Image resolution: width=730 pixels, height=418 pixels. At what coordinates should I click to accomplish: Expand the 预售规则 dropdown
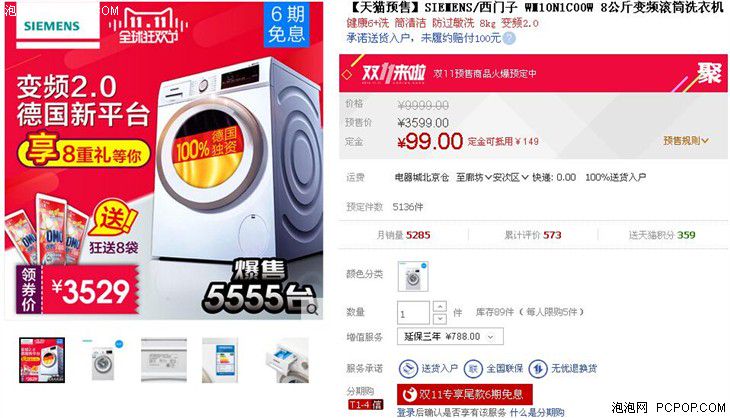(686, 141)
